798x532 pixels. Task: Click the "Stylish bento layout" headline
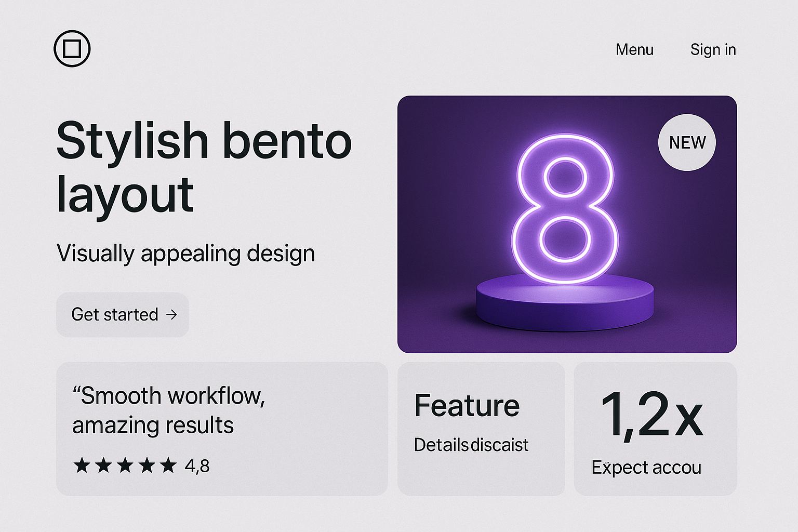pyautogui.click(x=204, y=166)
